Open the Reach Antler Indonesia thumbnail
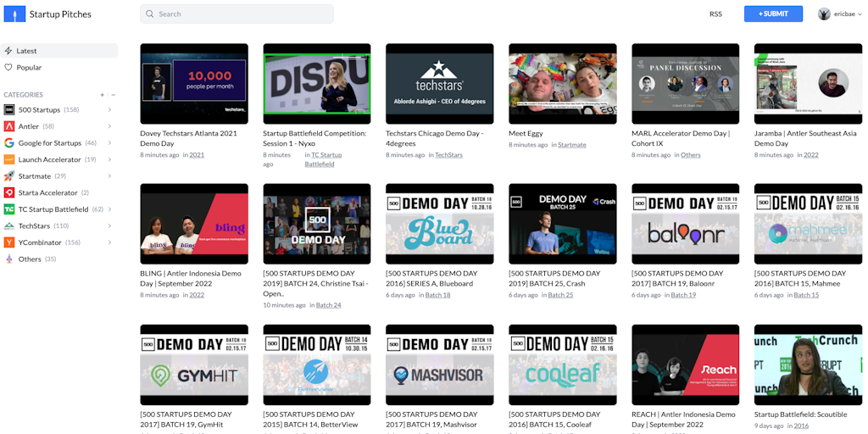Image resolution: width=868 pixels, height=434 pixels. coord(685,364)
